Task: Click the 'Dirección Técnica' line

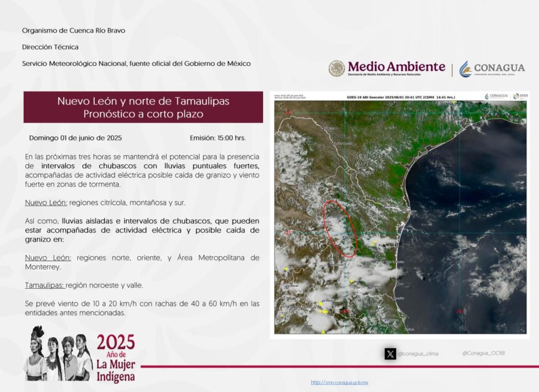Action: point(50,47)
